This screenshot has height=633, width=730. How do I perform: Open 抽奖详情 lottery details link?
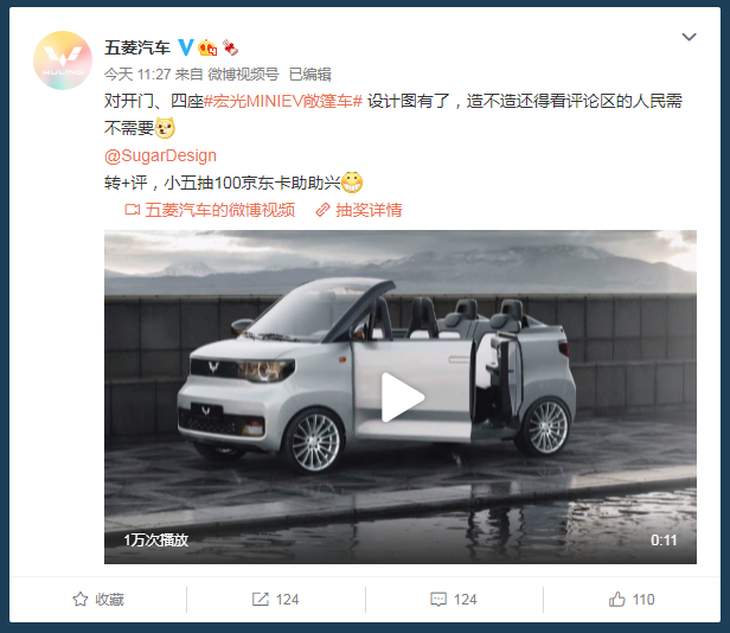pyautogui.click(x=369, y=210)
